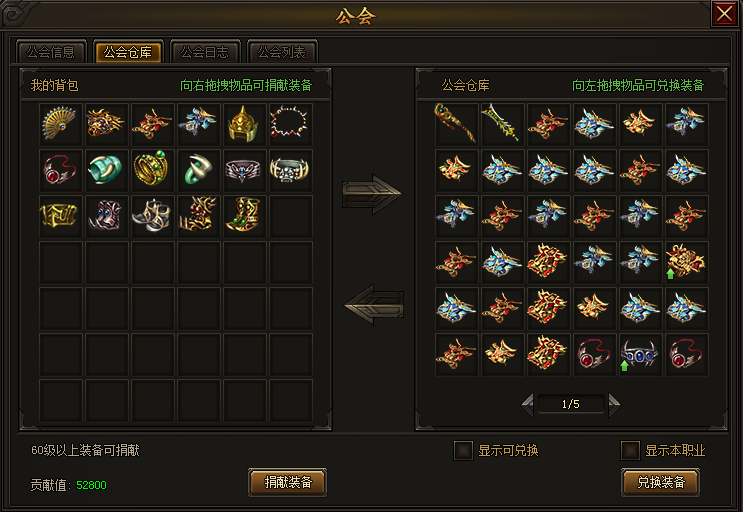Go to next warehouse page arrow
Image resolution: width=743 pixels, height=512 pixels.
(x=614, y=404)
